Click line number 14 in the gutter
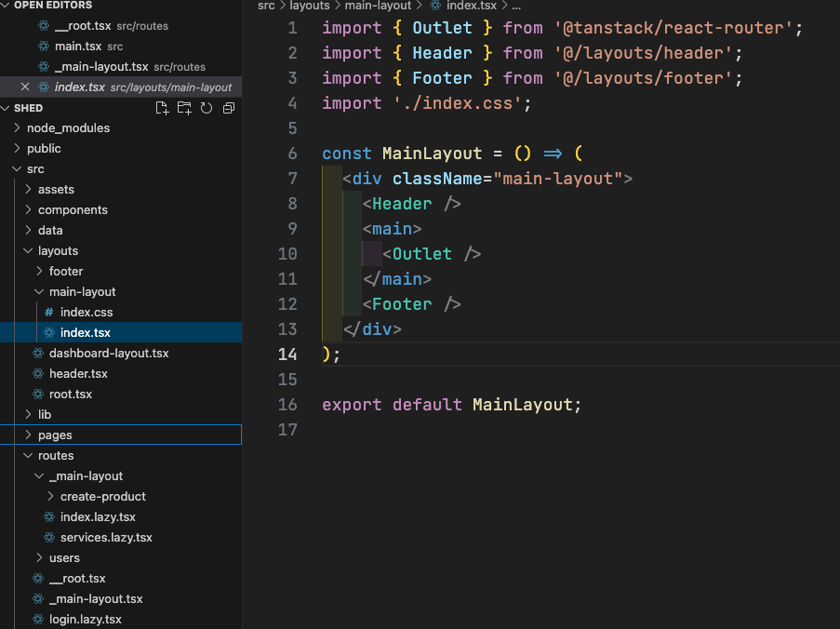The height and width of the screenshot is (629, 840). (x=287, y=355)
